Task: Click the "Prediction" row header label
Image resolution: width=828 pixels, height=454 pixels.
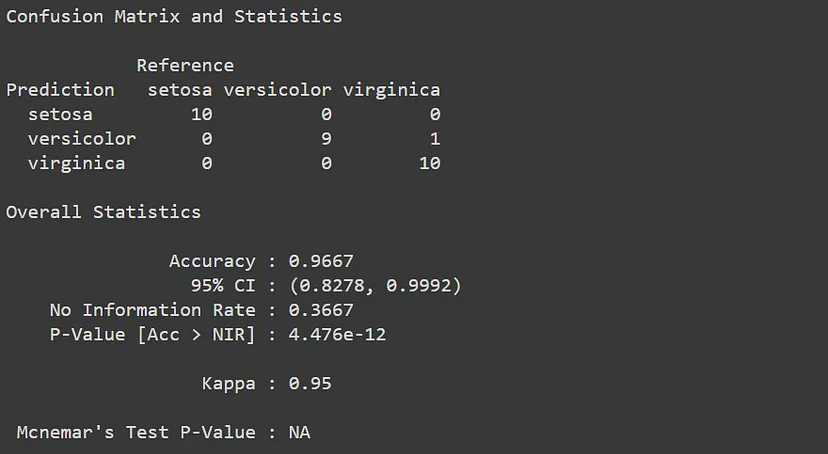Action: coord(60,90)
